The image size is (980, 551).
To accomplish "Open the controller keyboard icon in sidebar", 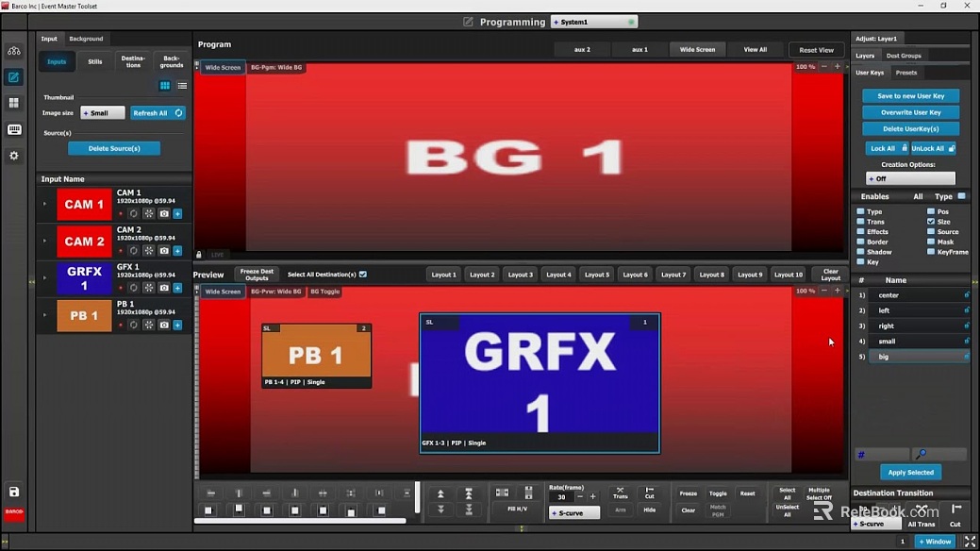I will [13, 129].
